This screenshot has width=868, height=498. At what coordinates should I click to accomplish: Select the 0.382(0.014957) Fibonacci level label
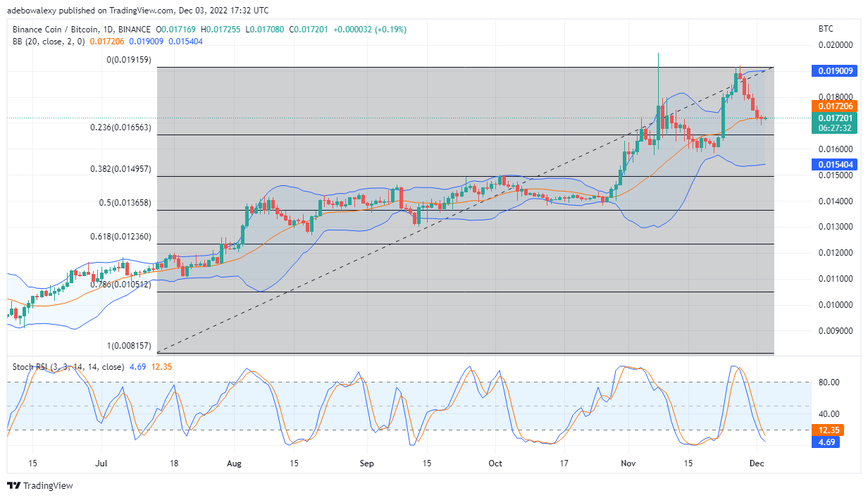(x=121, y=170)
